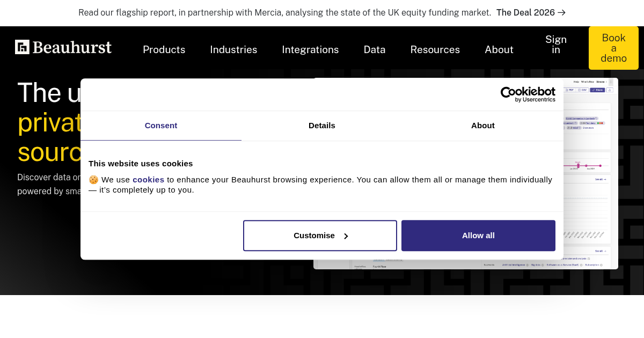Switch to the Consent tab

pos(161,126)
